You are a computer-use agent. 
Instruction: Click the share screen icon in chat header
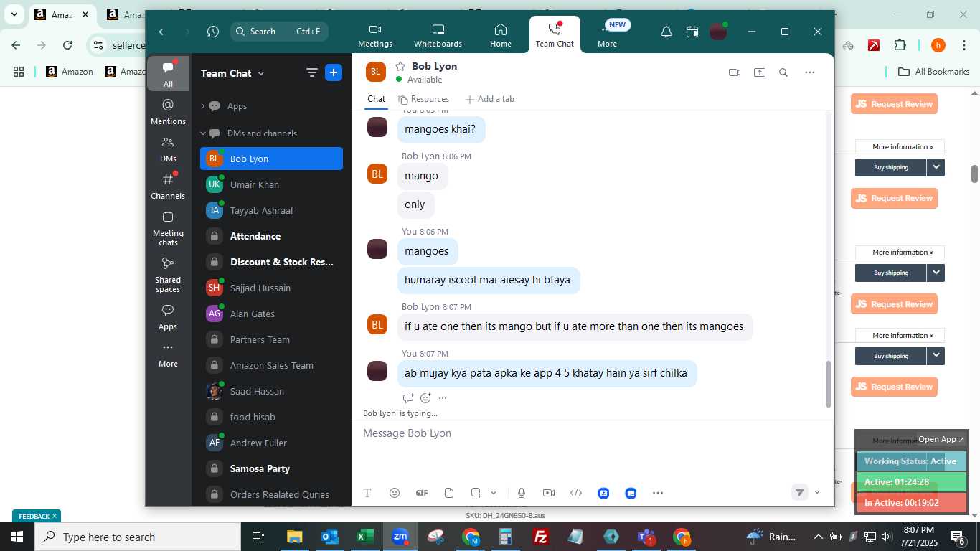(760, 72)
